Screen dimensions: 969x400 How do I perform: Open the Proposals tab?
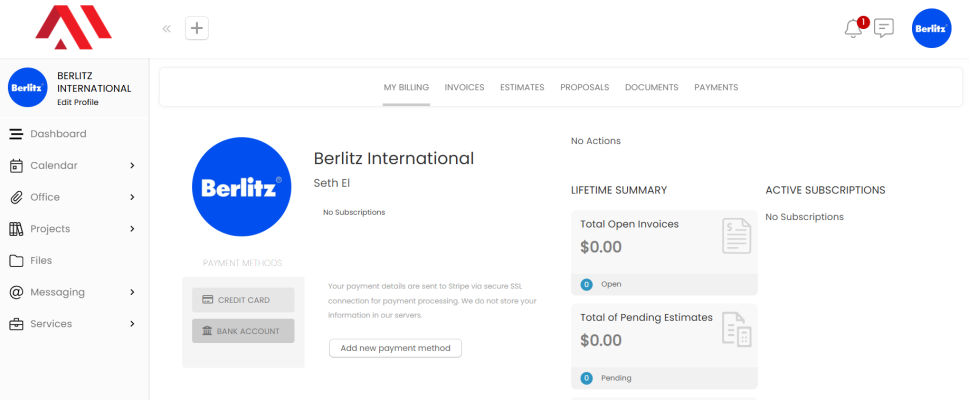pyautogui.click(x=584, y=88)
